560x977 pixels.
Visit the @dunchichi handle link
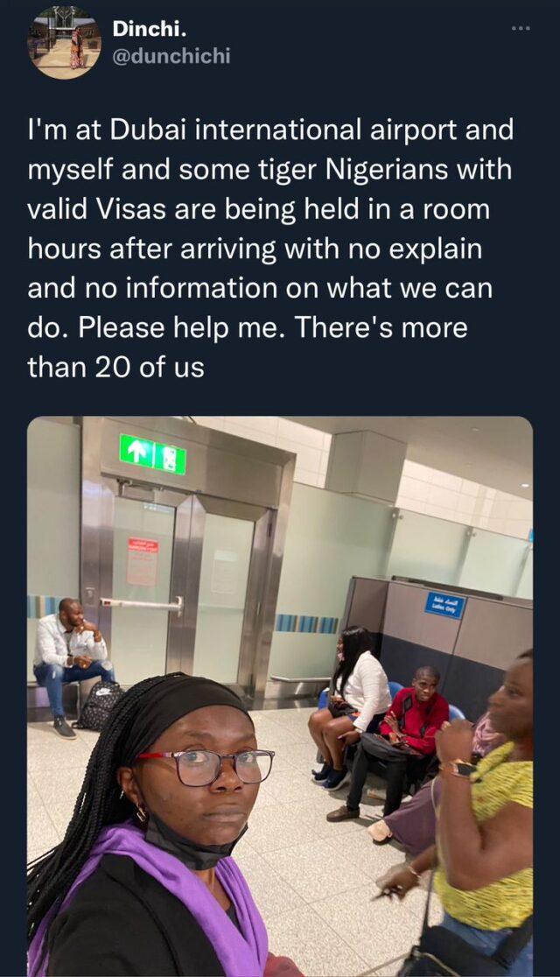click(x=171, y=56)
